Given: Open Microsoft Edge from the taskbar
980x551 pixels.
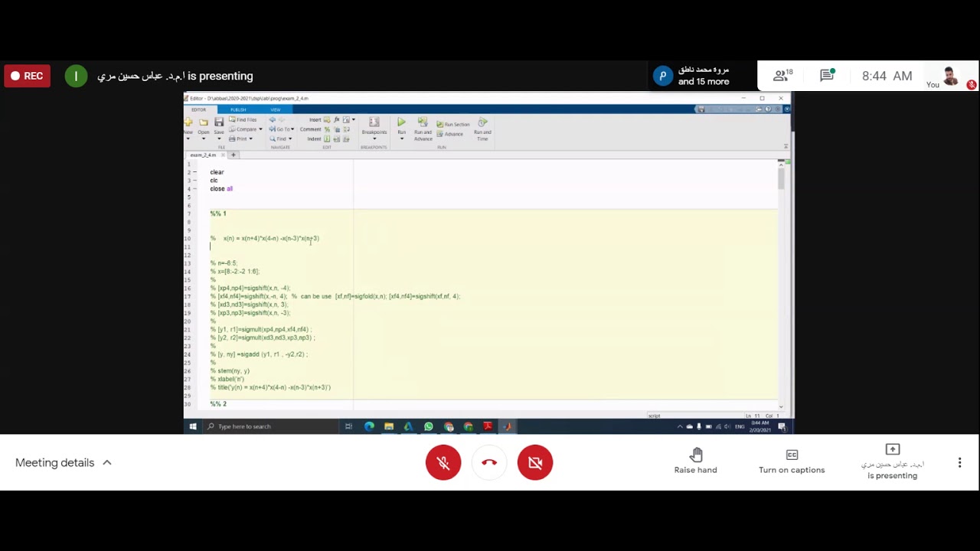Looking at the screenshot, I should [369, 426].
